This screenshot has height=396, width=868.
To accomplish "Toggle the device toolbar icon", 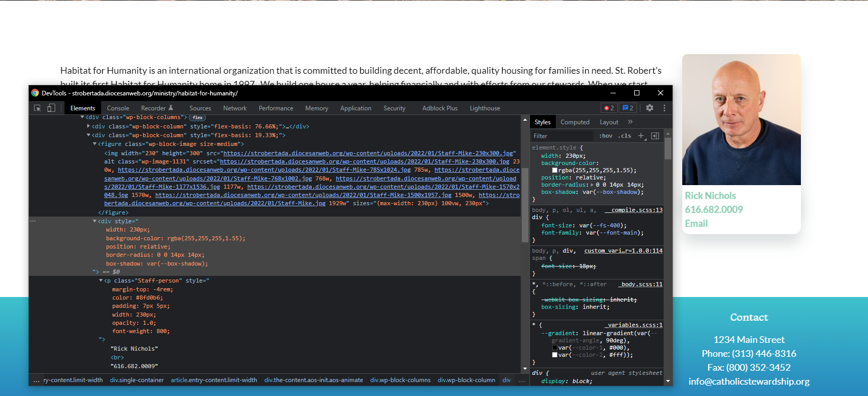I will pos(51,108).
